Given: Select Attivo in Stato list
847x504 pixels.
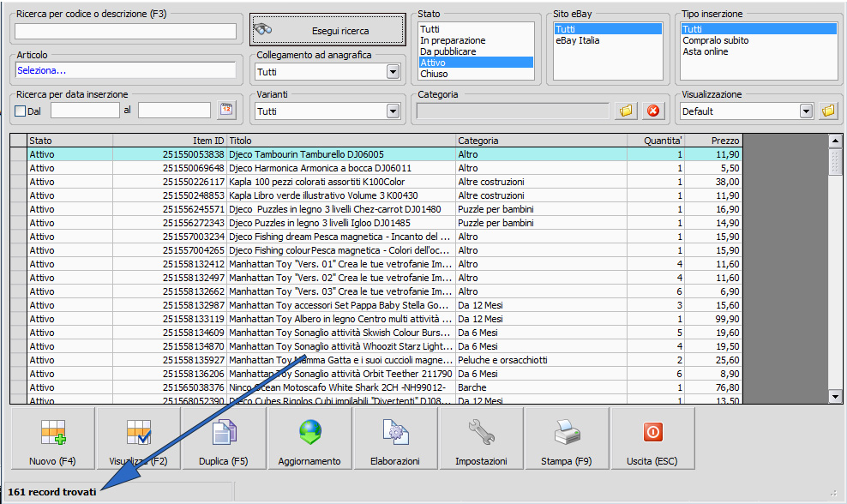Looking at the screenshot, I should click(x=476, y=62).
